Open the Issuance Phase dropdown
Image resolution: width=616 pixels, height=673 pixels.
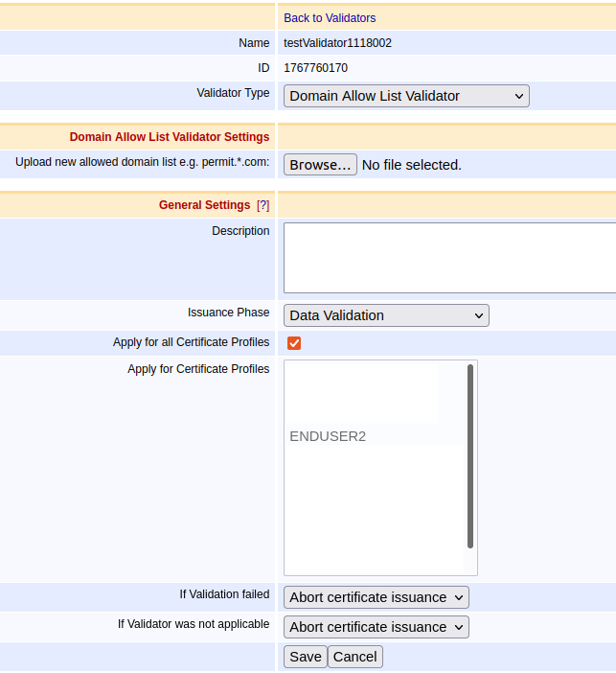(x=386, y=315)
